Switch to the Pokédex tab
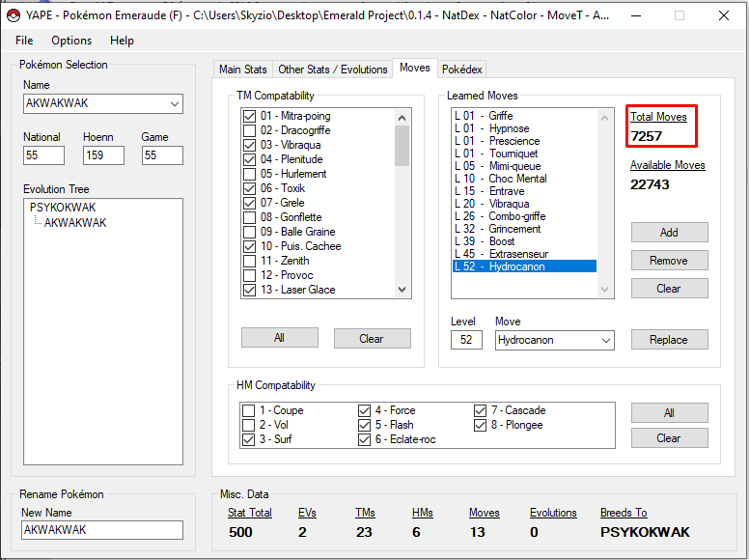 point(462,70)
